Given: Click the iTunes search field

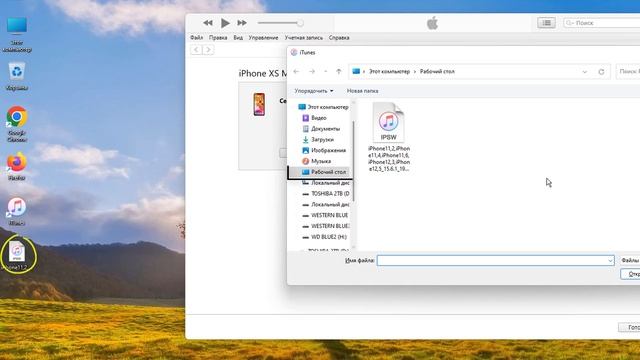Looking at the screenshot, I should pyautogui.click(x=601, y=23).
